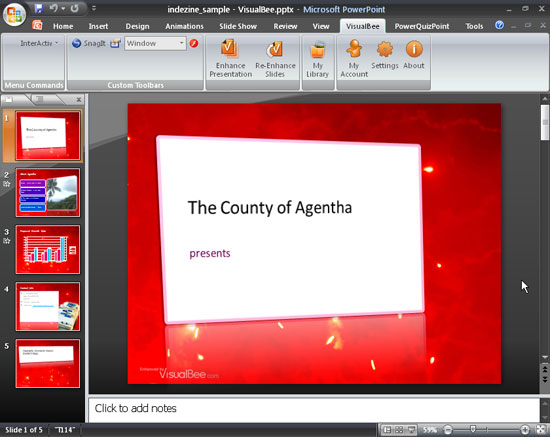Select slide 5 thumbnail
The image size is (550, 437).
tap(48, 363)
